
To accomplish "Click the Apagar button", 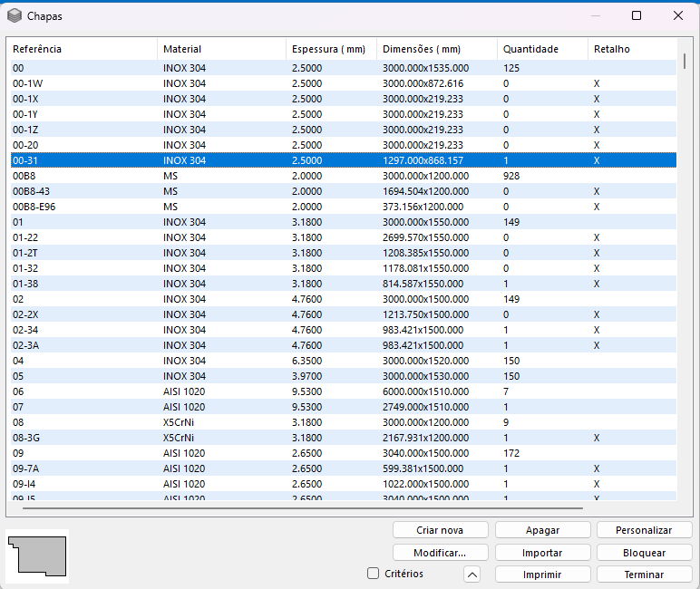I will tap(542, 530).
